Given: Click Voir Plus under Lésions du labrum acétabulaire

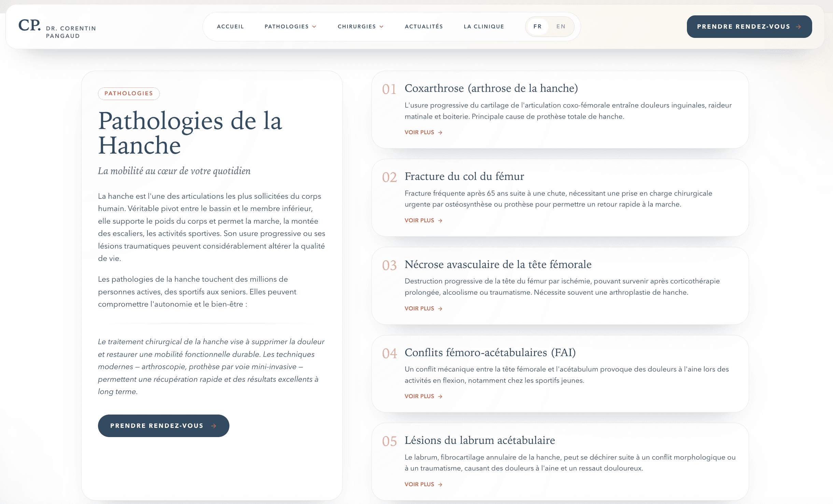Looking at the screenshot, I should [x=419, y=484].
